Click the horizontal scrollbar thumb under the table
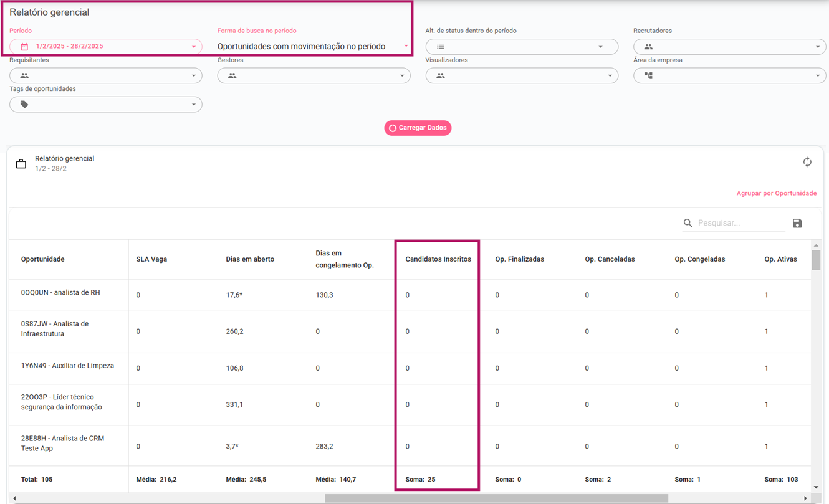Image resolution: width=829 pixels, height=504 pixels. pos(496,498)
